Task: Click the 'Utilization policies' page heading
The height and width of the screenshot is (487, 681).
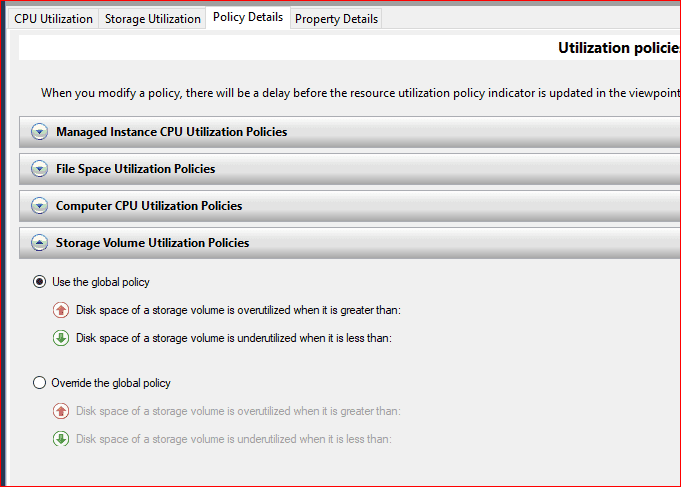Action: (618, 48)
